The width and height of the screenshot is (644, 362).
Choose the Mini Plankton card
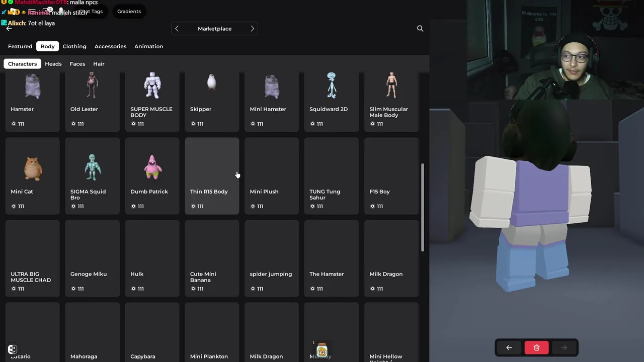[x=212, y=332]
